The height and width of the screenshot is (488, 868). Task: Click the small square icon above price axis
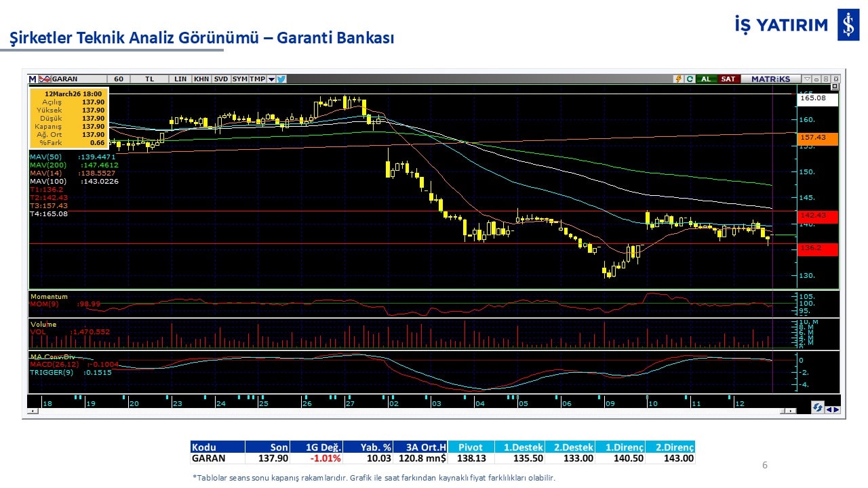point(834,87)
